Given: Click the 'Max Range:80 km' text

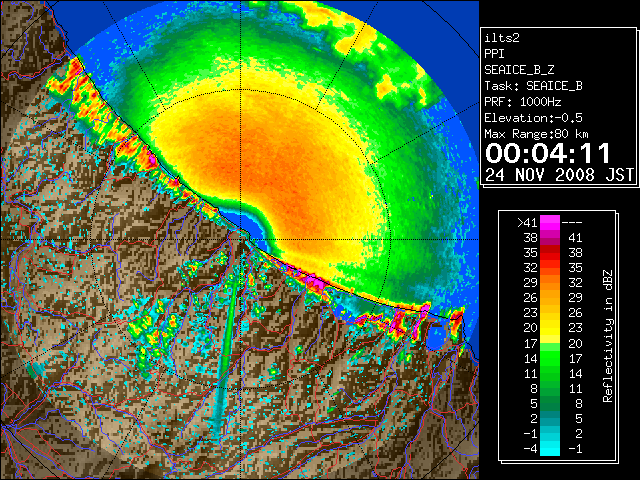Looking at the screenshot, I should click(536, 134).
